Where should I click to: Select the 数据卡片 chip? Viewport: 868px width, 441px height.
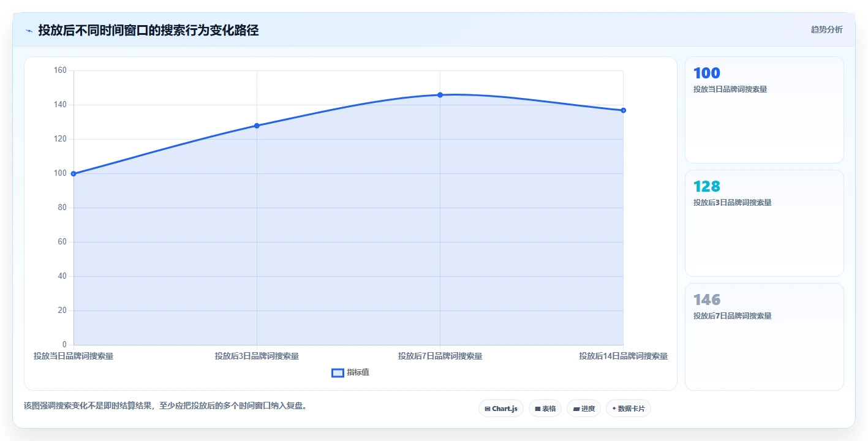(628, 409)
